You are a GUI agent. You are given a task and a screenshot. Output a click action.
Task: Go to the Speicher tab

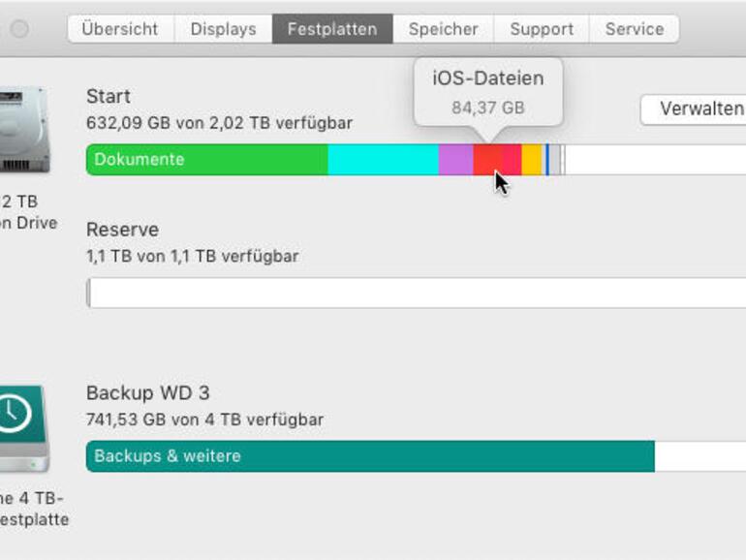(443, 29)
